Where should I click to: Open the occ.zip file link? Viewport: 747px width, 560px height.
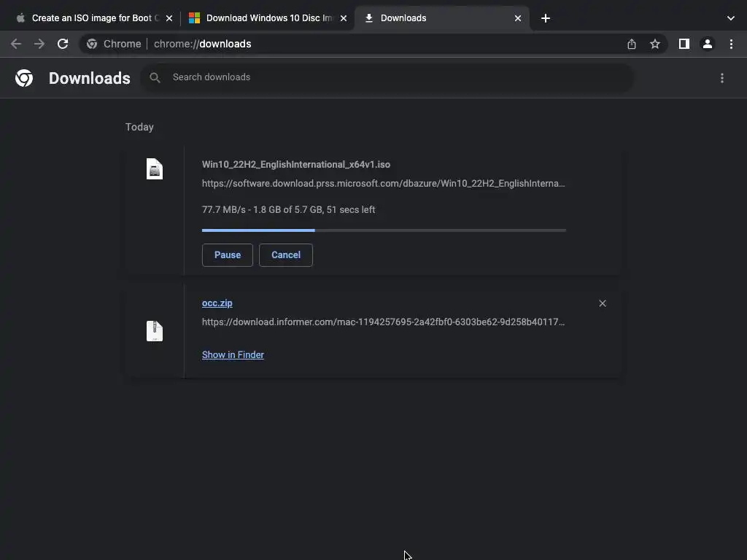[x=217, y=303]
